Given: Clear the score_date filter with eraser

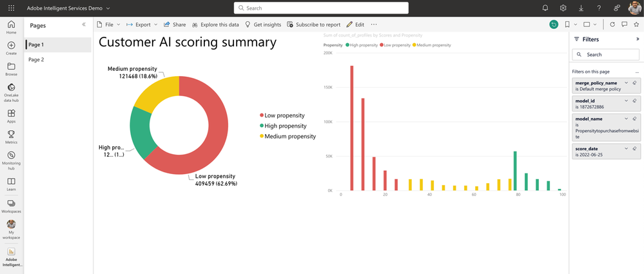Looking at the screenshot, I should [x=634, y=148].
